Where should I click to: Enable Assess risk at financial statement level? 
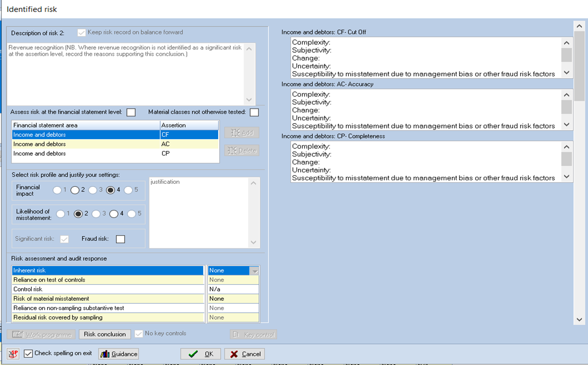[131, 113]
